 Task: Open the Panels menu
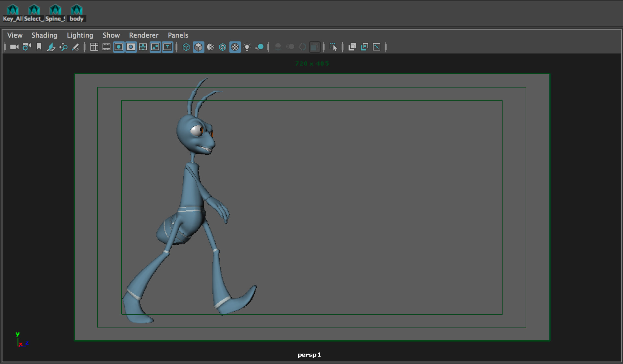click(178, 35)
